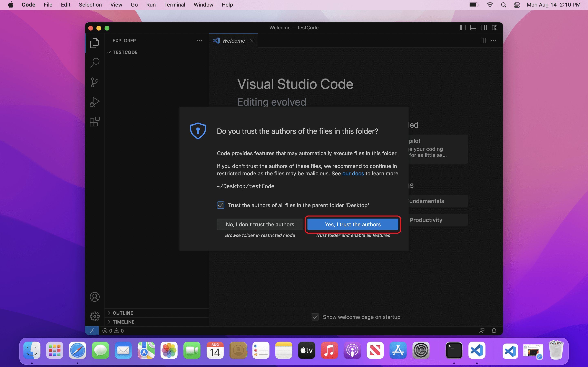This screenshot has width=588, height=367.
Task: Expand the OUTLINE section
Action: [123, 313]
